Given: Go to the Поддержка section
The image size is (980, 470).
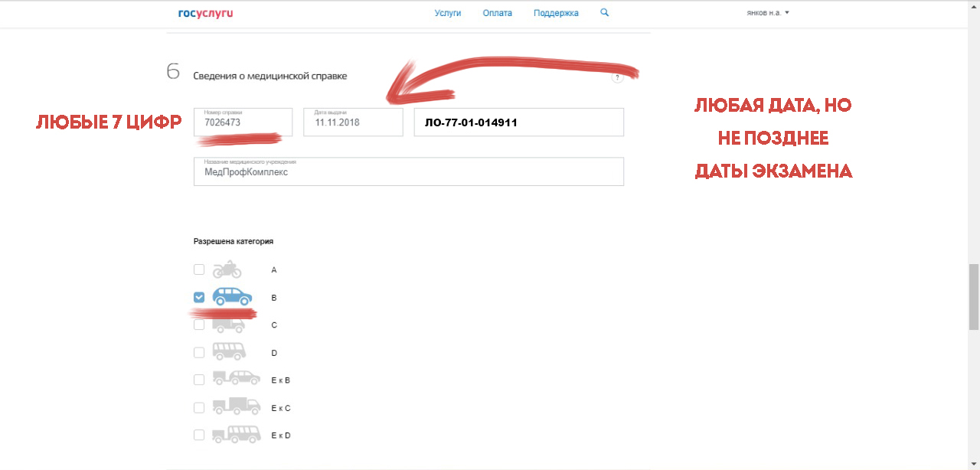Looking at the screenshot, I should tap(556, 13).
